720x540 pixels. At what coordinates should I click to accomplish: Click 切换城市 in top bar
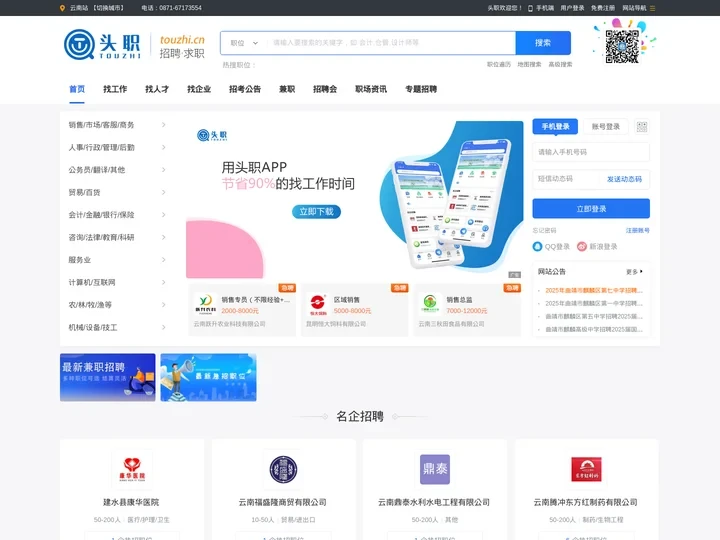click(108, 8)
